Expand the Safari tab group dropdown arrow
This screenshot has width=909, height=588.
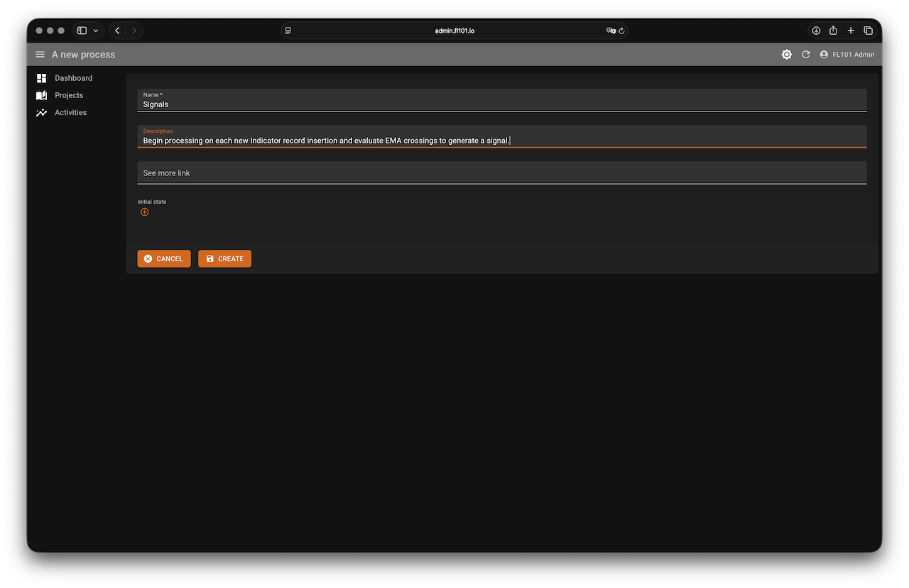96,31
